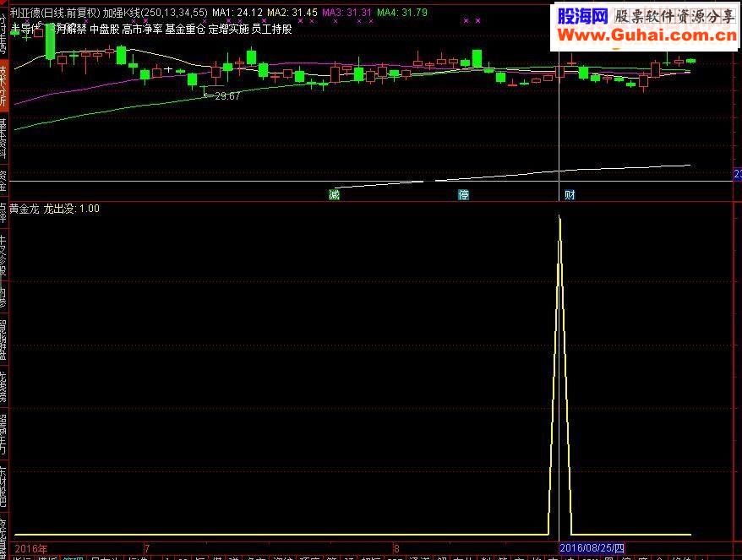This screenshot has height=560, width=742.
Task: Click the 加强K线(250,13,34,55) indicator label
Action: click(155, 13)
